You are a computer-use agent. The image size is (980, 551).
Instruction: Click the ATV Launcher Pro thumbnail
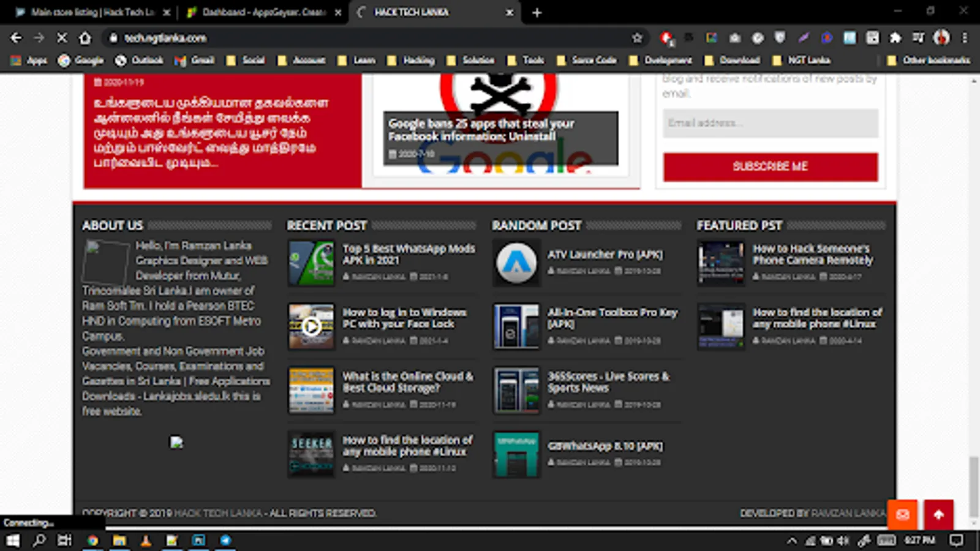[x=516, y=263]
